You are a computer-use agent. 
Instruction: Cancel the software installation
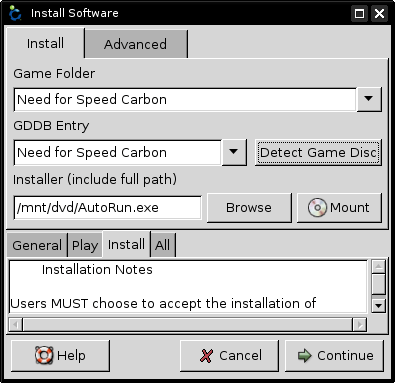point(229,356)
